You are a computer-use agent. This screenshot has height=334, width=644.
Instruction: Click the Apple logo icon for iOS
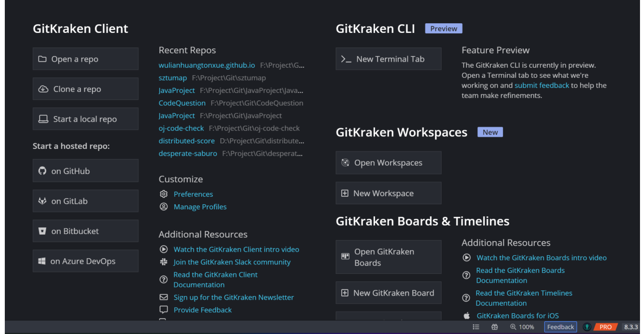[467, 316]
